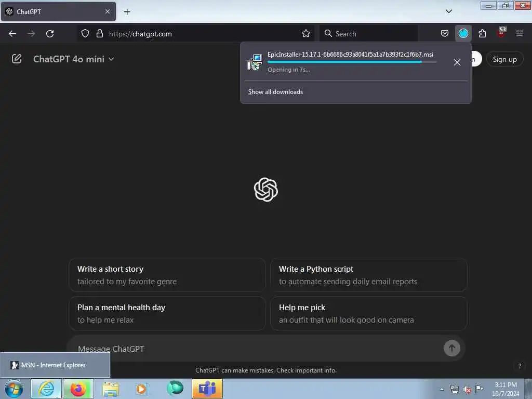This screenshot has height=399, width=532.
Task: Open the list all tabs chevron
Action: tap(448, 11)
